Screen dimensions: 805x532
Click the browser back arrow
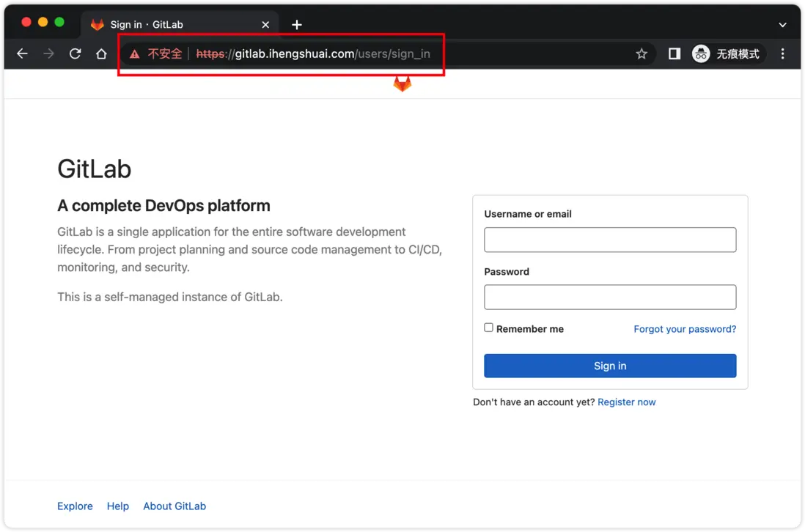tap(22, 53)
